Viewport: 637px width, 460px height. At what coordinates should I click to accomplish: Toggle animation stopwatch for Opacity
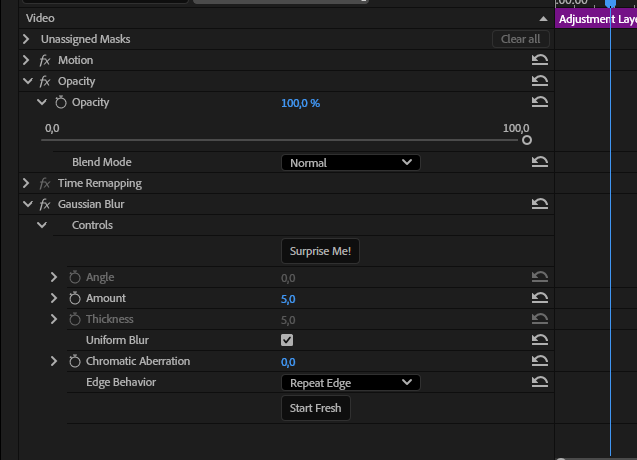pyautogui.click(x=61, y=102)
